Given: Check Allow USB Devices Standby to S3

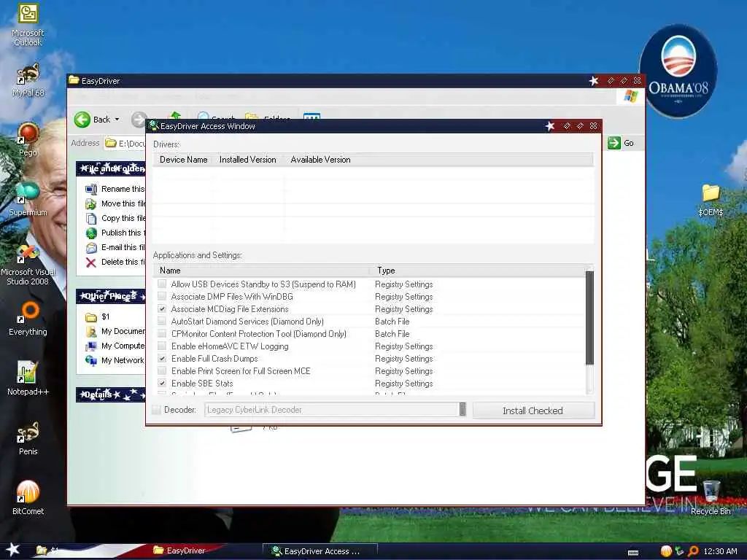Looking at the screenshot, I should coord(162,284).
